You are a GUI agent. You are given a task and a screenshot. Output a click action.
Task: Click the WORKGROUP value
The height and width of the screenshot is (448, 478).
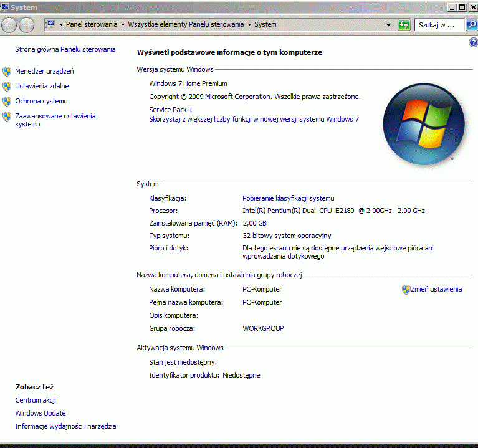(x=263, y=328)
